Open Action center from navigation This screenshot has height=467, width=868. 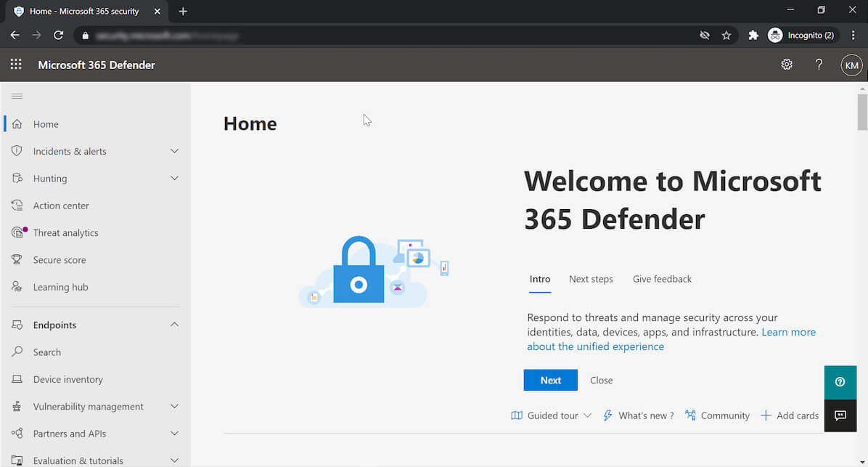[x=61, y=206]
